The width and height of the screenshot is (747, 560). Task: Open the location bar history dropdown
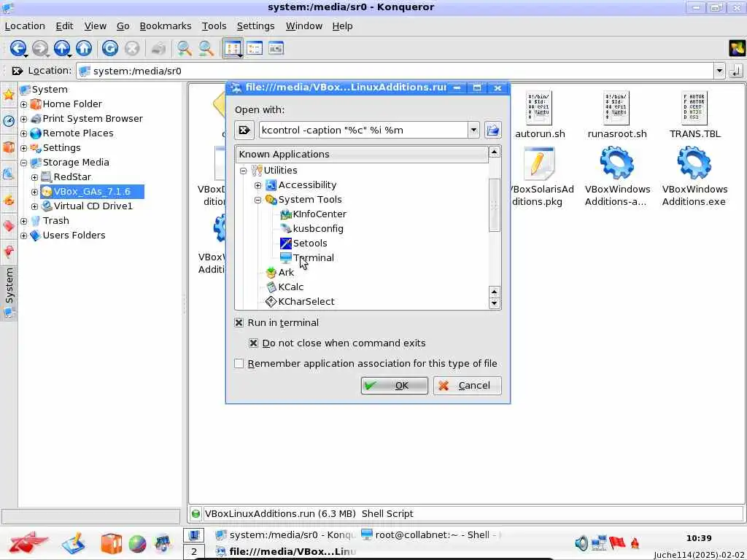tap(719, 71)
